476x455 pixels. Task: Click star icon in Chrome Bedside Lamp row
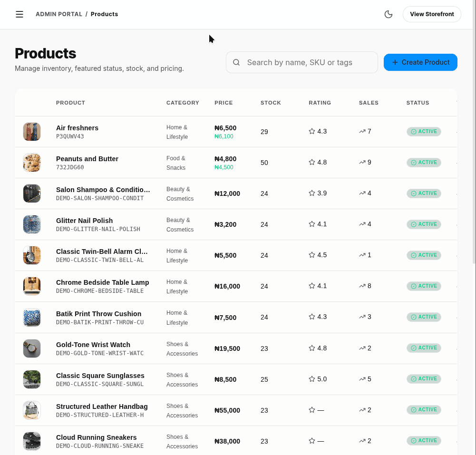tap(312, 286)
